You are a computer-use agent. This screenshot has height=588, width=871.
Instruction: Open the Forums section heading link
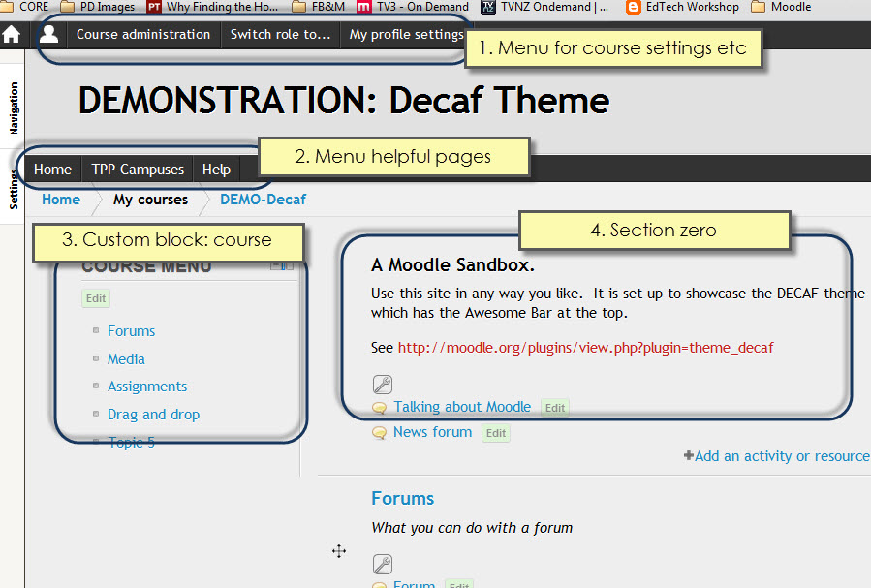(x=403, y=498)
